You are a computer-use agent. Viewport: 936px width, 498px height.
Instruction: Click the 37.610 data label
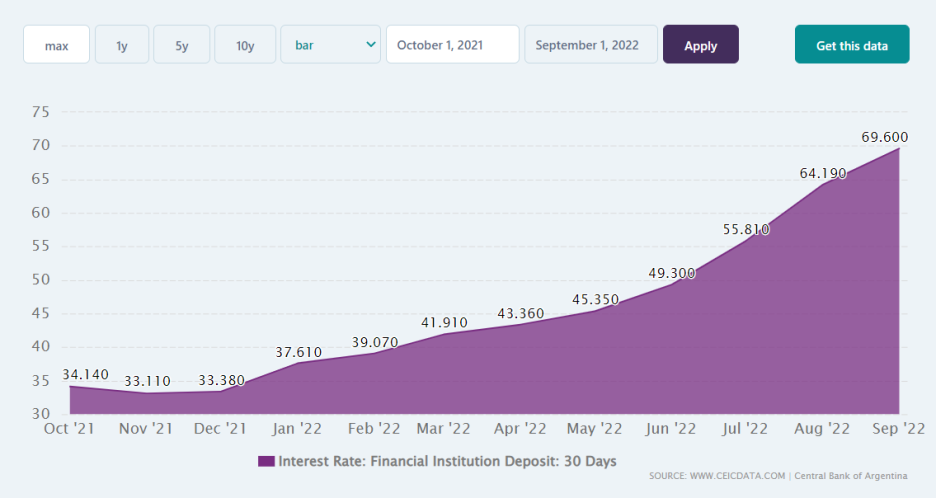[x=298, y=352]
